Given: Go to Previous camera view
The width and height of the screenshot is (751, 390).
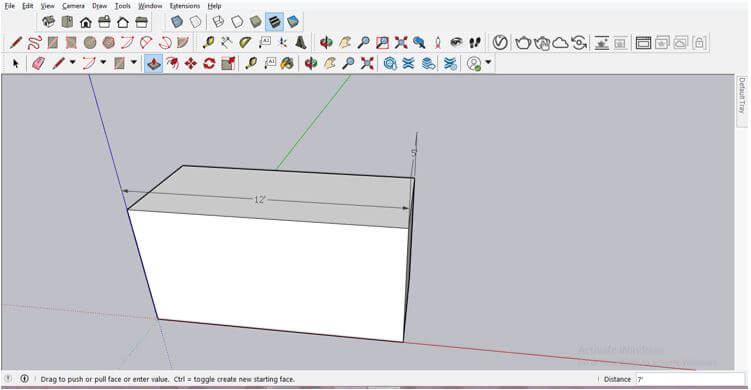Looking at the screenshot, I should [x=420, y=43].
